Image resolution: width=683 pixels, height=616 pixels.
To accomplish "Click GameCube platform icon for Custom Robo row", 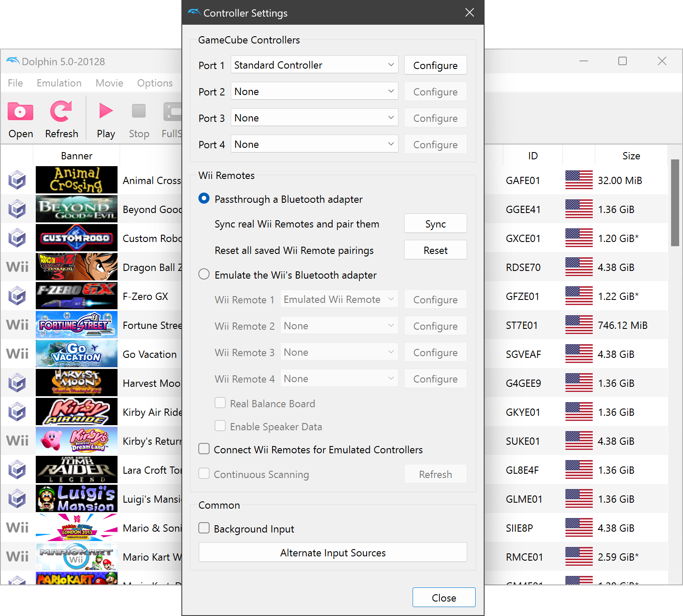I will coord(17,238).
